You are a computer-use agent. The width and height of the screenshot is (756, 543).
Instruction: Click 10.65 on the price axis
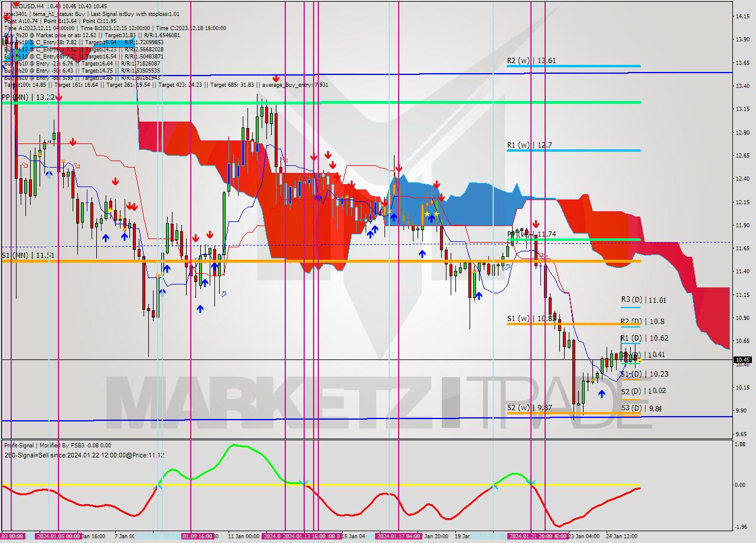point(742,341)
